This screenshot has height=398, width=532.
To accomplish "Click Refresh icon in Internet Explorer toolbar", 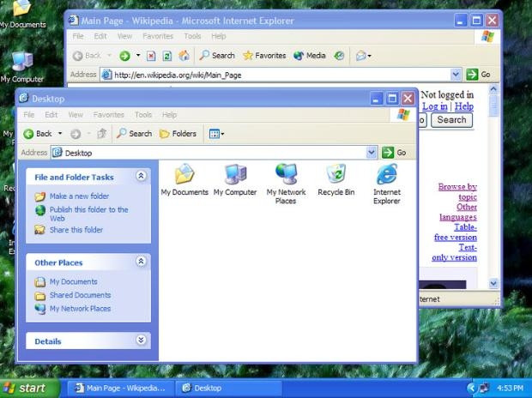I will point(167,56).
